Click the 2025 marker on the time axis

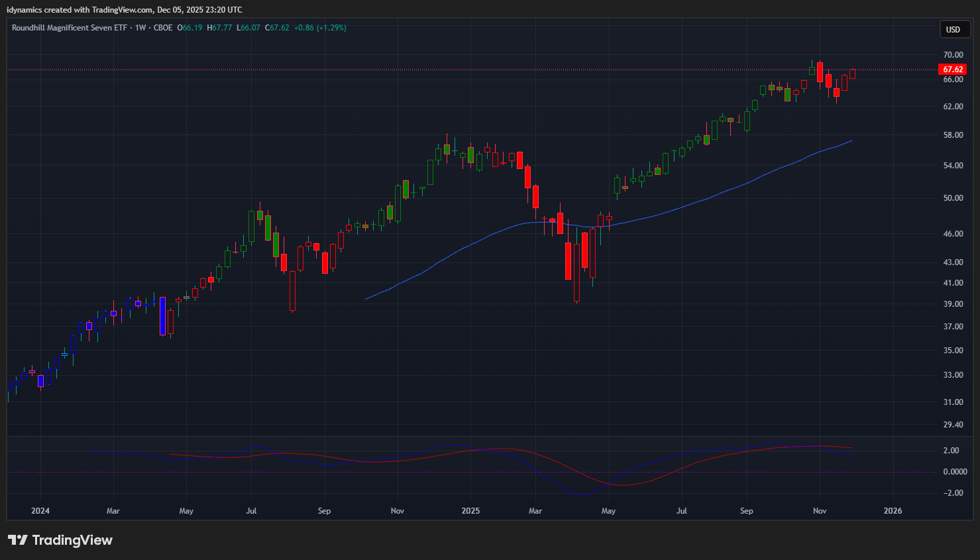(470, 511)
